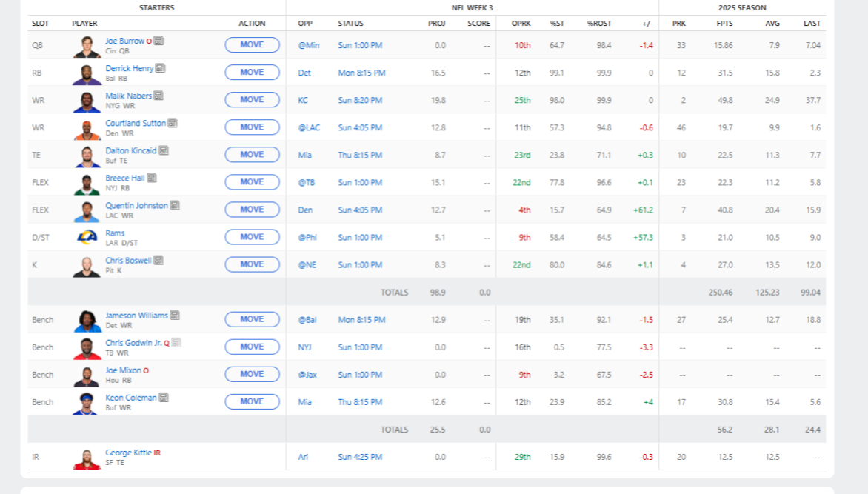This screenshot has width=868, height=494.
Task: Open Breece Hall's player name link
Action: [x=125, y=178]
